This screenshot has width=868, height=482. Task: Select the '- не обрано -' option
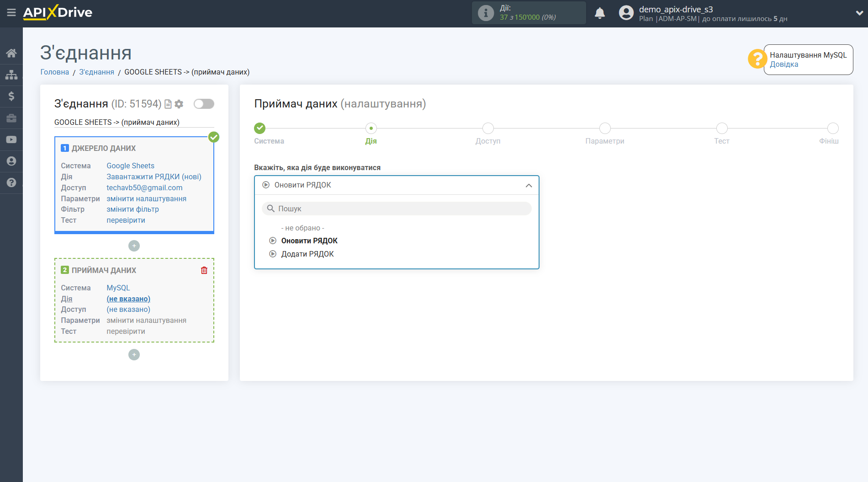pos(302,228)
